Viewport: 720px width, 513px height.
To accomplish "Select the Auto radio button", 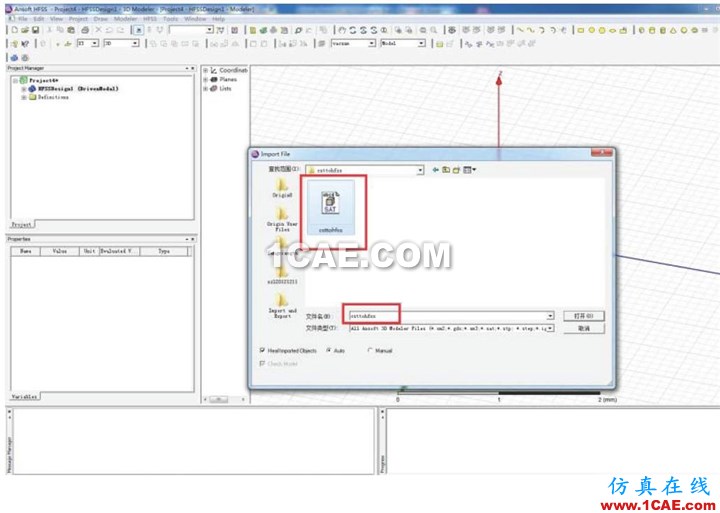I will (x=329, y=350).
